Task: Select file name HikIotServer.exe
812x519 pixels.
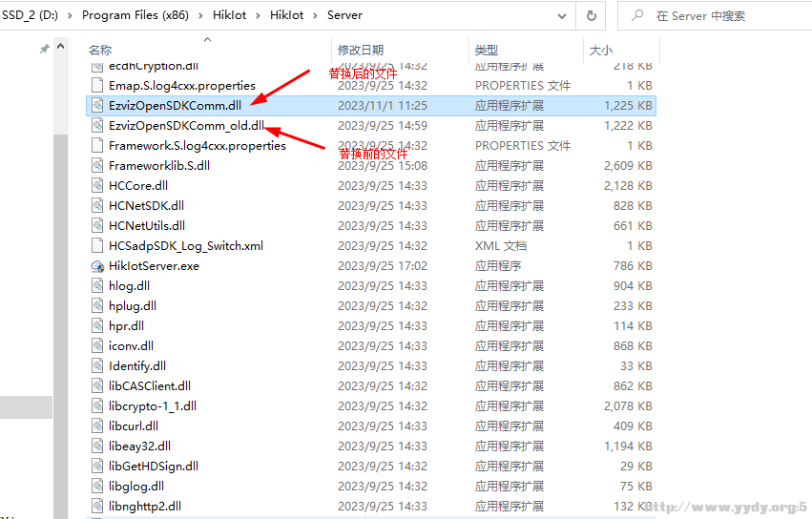Action: coord(154,266)
